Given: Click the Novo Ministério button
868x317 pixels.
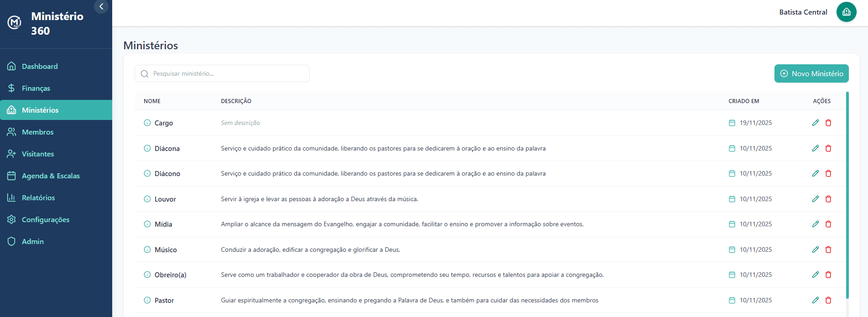Looking at the screenshot, I should tap(811, 73).
